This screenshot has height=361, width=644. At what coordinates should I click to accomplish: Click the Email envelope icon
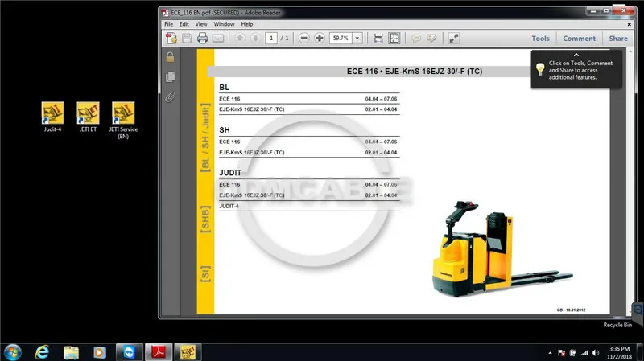pos(218,38)
